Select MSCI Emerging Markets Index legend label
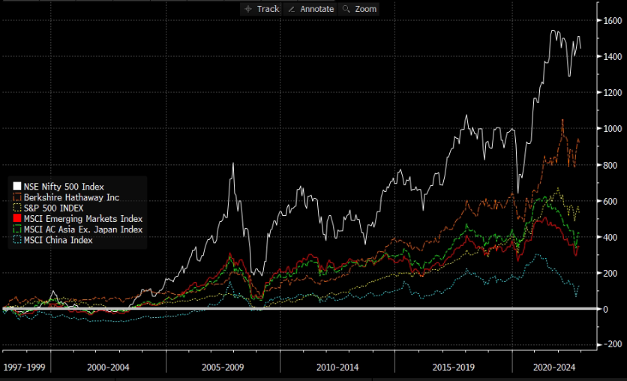 (x=83, y=219)
